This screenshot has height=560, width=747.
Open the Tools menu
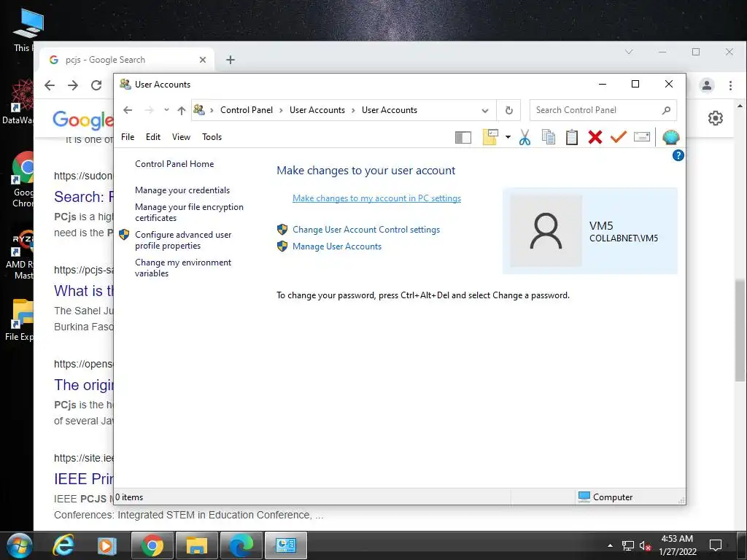(x=212, y=137)
